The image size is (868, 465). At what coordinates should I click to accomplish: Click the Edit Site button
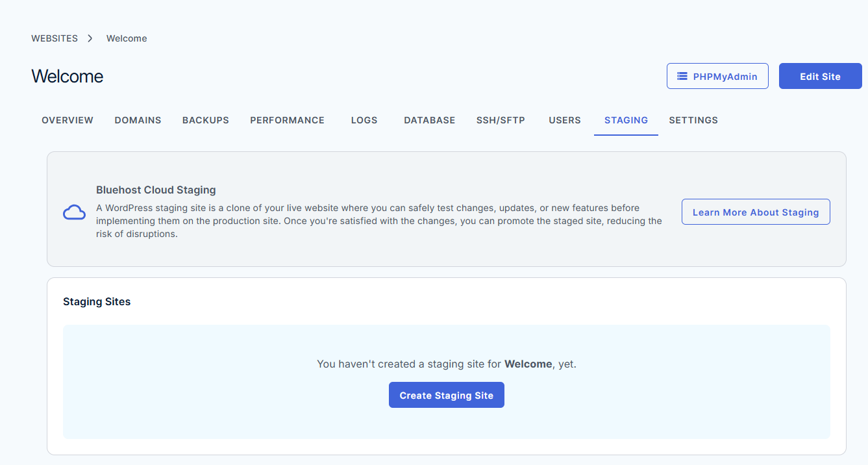tap(821, 76)
